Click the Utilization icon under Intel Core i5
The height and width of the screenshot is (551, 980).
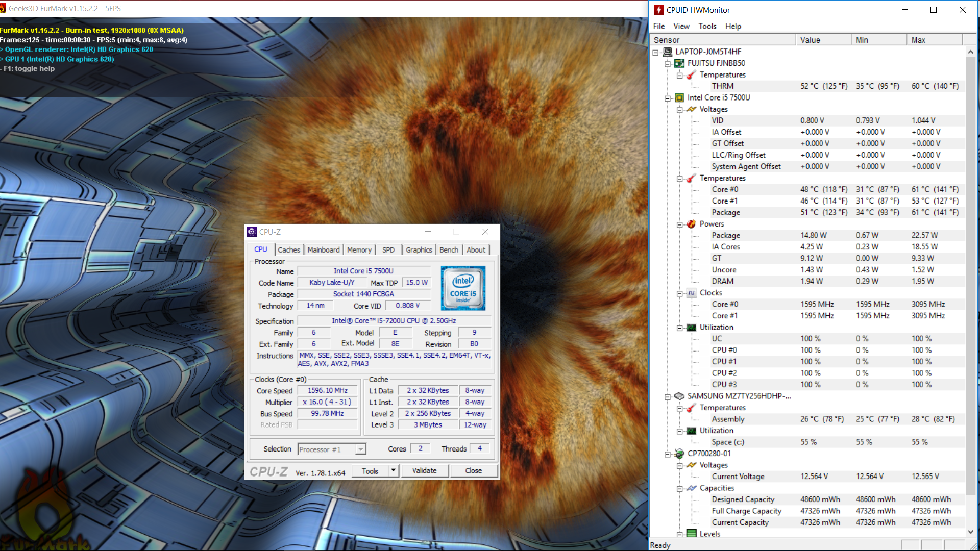coord(692,328)
